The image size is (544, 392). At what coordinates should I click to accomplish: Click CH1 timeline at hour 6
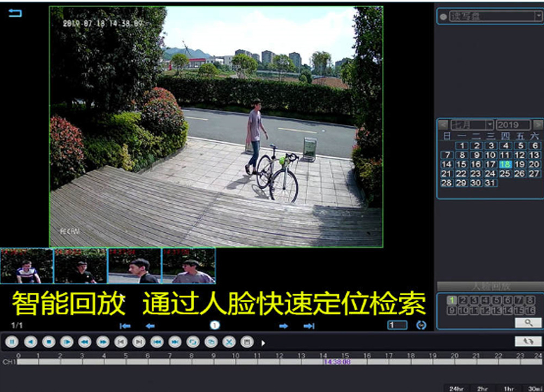tap(148, 362)
